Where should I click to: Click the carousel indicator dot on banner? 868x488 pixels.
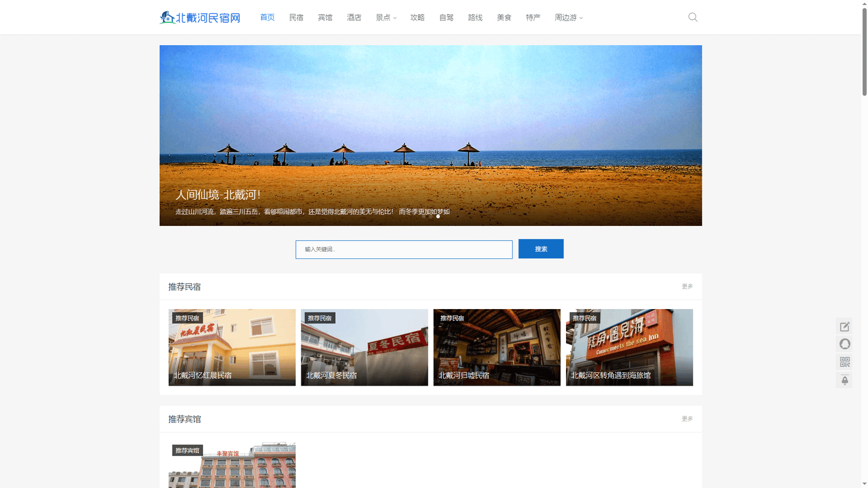point(438,216)
